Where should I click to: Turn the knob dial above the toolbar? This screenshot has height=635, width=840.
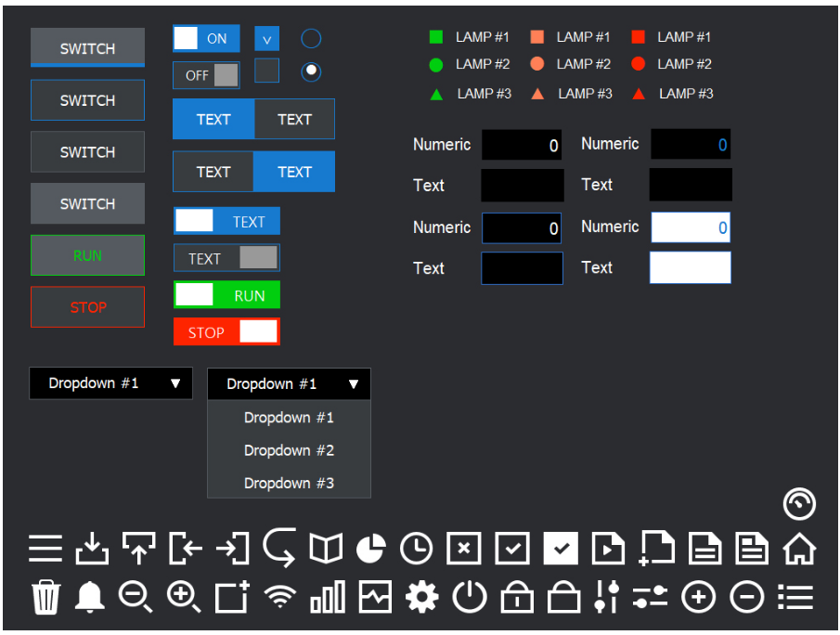799,504
